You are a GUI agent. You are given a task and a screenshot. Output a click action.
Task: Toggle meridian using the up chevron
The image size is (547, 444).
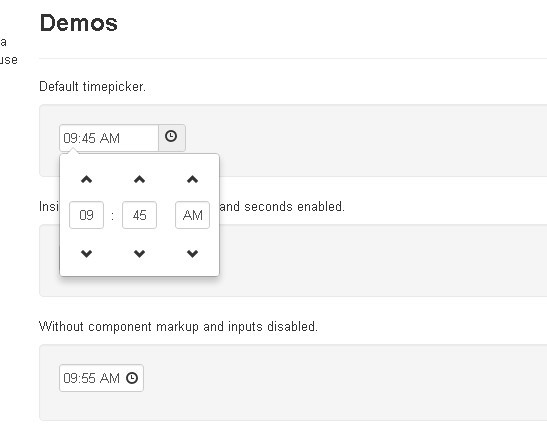tap(193, 180)
